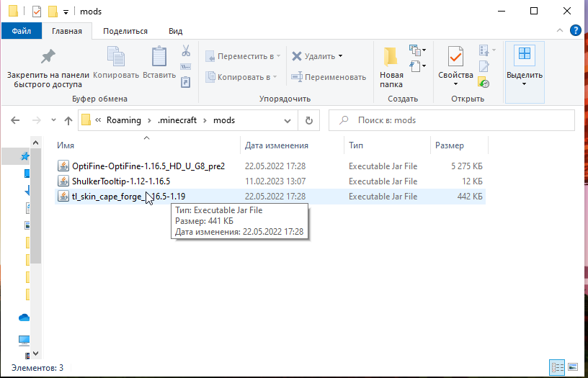This screenshot has width=588, height=378.
Task: Switch to the Поделиться ribbon tab
Action: tap(125, 31)
